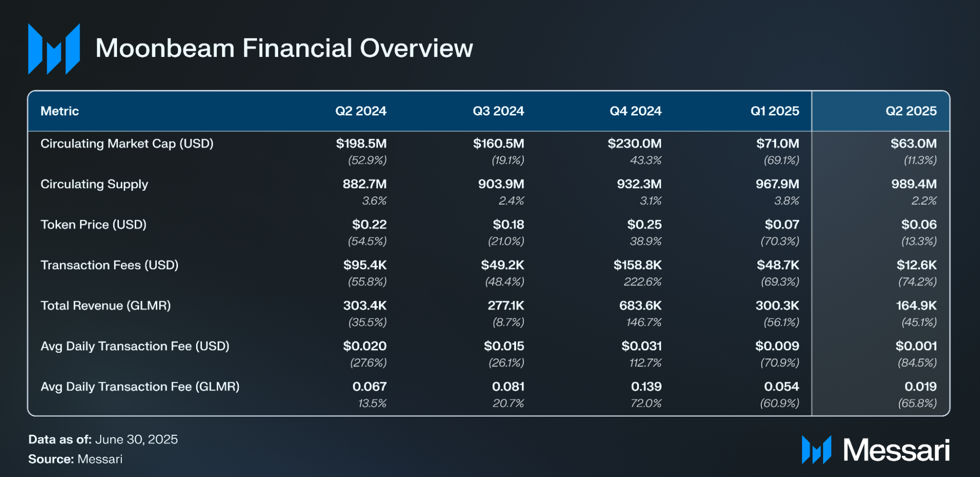The image size is (980, 477).
Task: Click the '903.9M' circulating supply value
Action: pyautogui.click(x=501, y=184)
